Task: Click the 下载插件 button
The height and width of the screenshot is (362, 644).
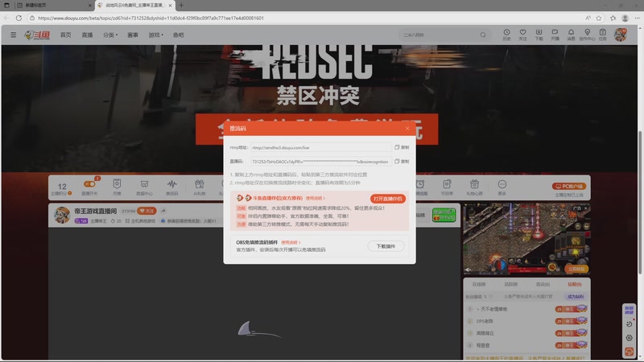Action: [x=386, y=246]
